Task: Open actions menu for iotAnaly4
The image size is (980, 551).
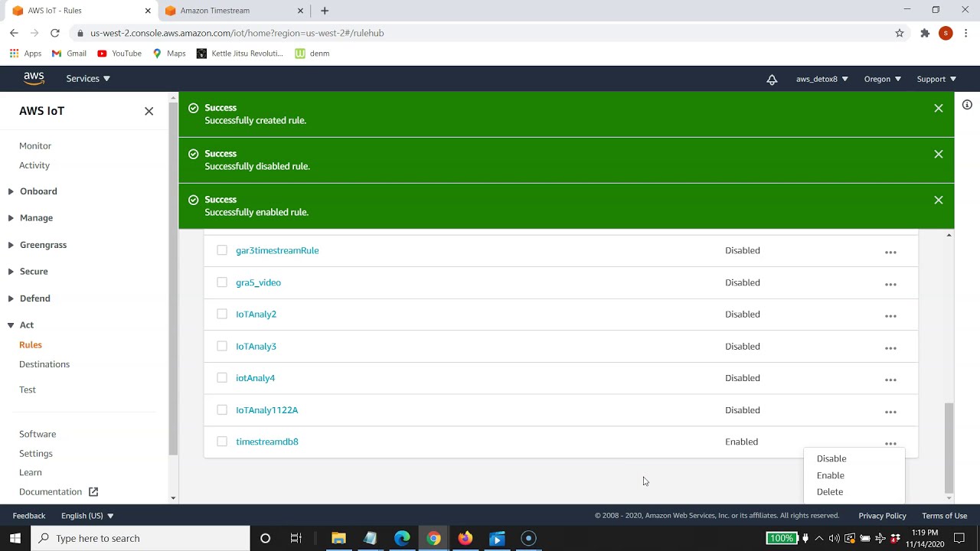Action: coord(890,380)
